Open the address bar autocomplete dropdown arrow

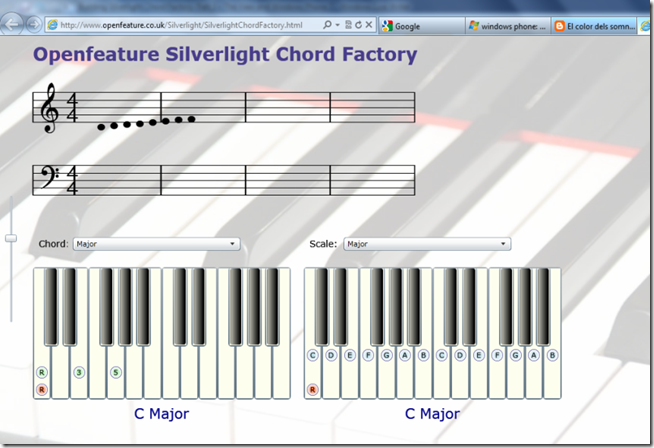tap(337, 25)
